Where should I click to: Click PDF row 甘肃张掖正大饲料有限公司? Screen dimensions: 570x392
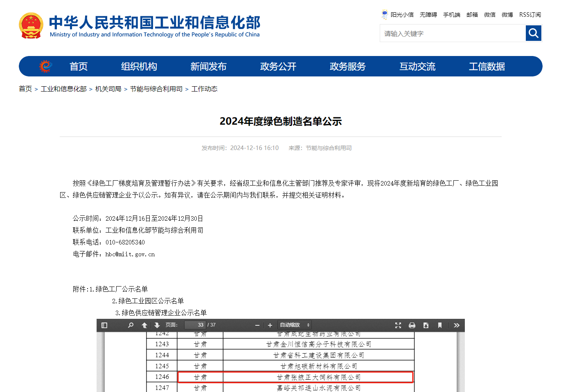[x=319, y=377]
